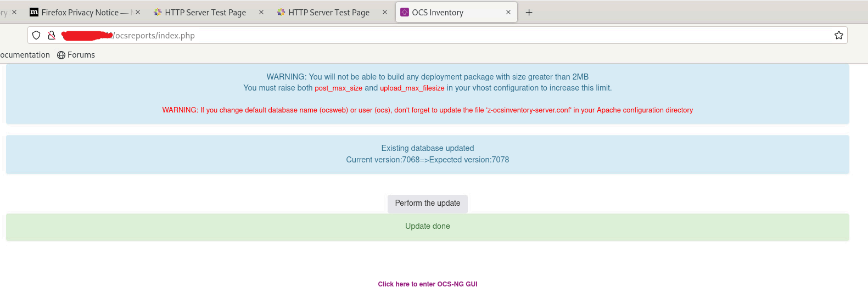Bookmark this page with the star icon

[839, 35]
